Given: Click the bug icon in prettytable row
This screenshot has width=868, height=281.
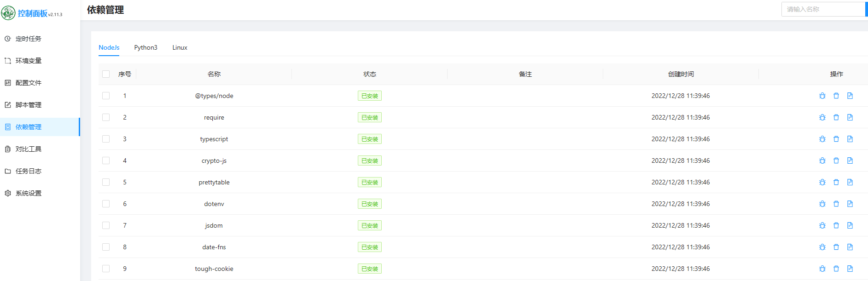Looking at the screenshot, I should [822, 182].
